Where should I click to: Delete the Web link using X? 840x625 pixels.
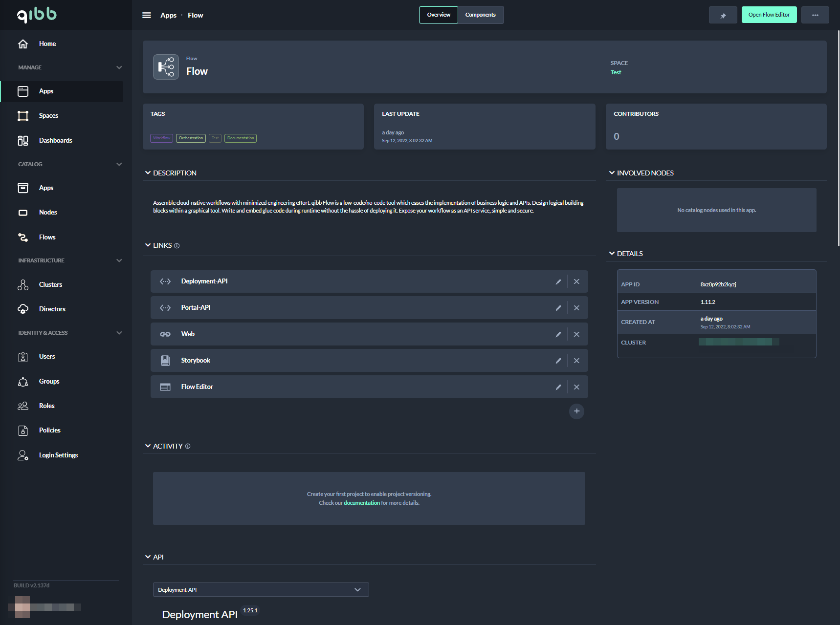(x=576, y=334)
